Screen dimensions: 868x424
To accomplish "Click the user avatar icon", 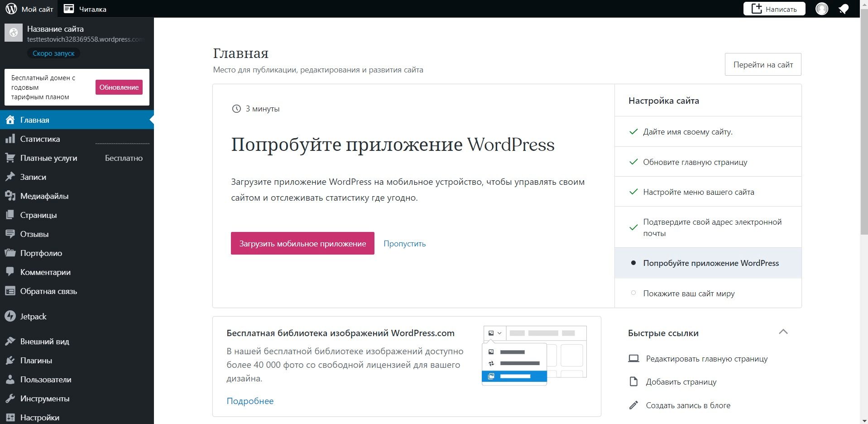I will pyautogui.click(x=822, y=9).
